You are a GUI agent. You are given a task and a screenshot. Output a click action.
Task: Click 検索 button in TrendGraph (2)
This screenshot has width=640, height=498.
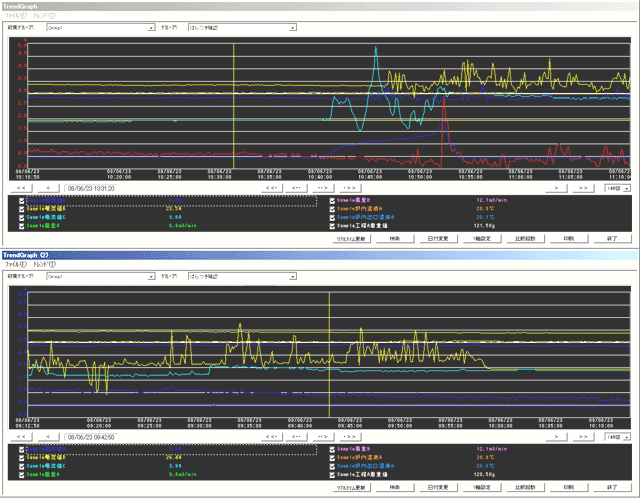[x=395, y=487]
